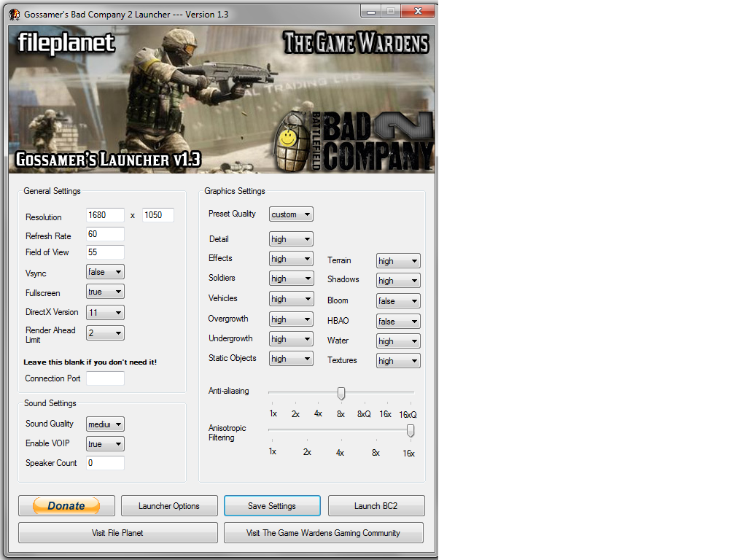735x560 pixels.
Task: Expand the Effects quality dropdown
Action: pos(291,259)
